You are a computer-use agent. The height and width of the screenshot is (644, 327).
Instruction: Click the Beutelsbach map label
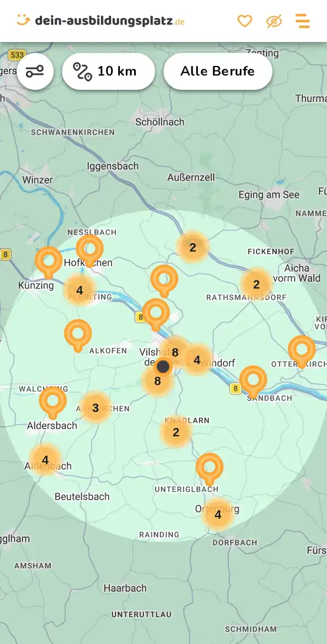82,497
